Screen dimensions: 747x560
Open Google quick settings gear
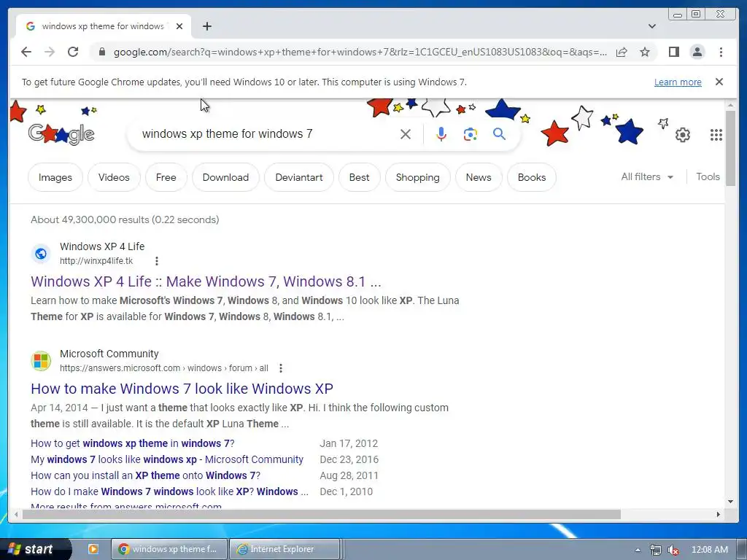[683, 135]
